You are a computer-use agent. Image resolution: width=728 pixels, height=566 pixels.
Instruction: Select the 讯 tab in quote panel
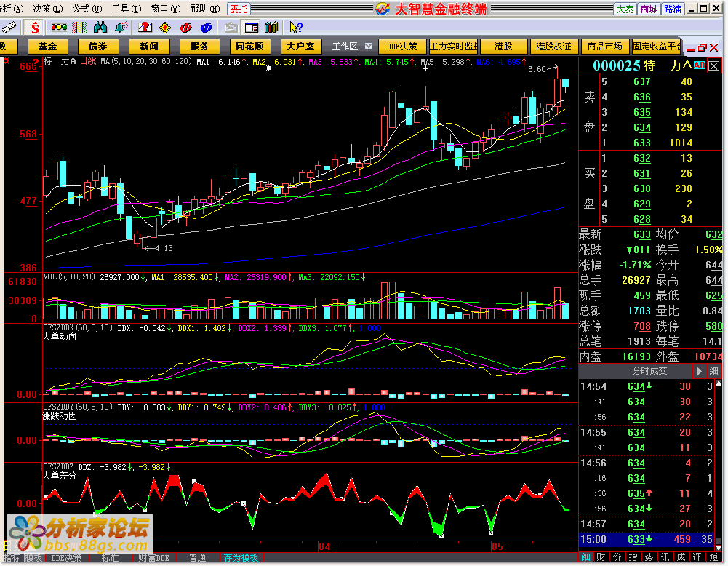[x=665, y=557]
